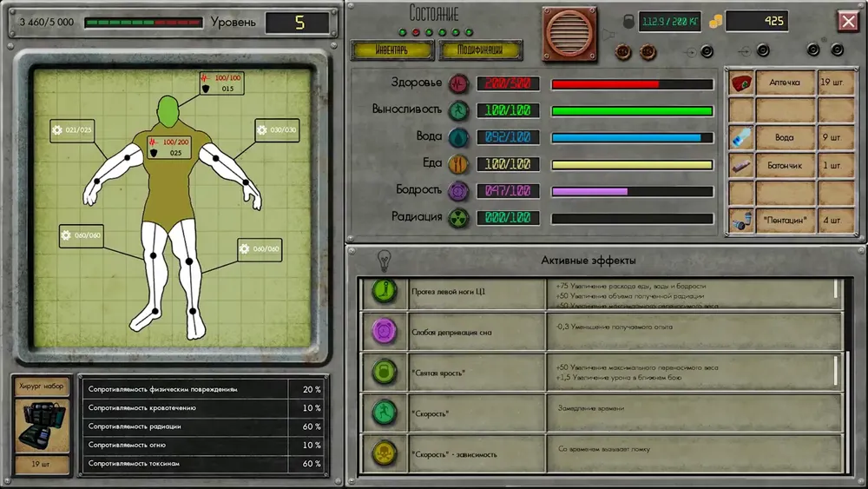The height and width of the screenshot is (489, 868).
Task: Click the "Пентацин" item label
Action: coord(785,221)
